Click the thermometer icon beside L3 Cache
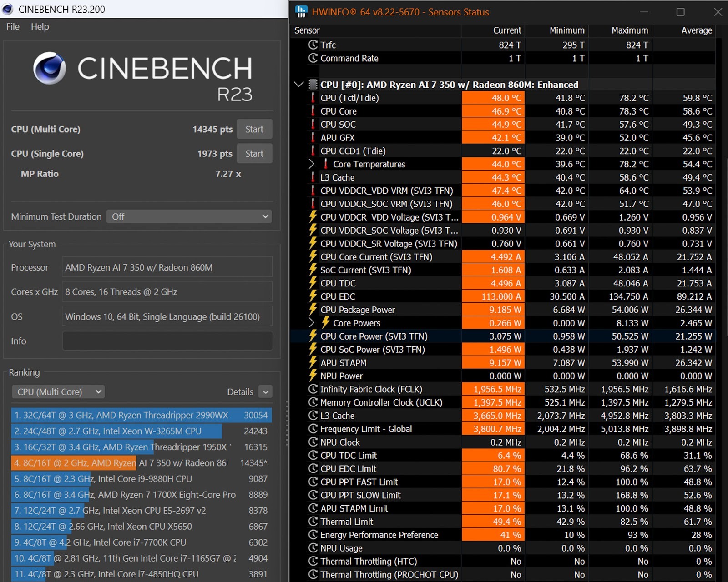 click(313, 177)
